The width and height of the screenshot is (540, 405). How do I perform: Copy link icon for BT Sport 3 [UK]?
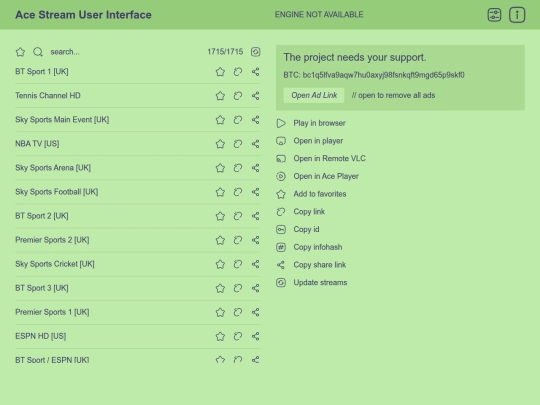coord(238,288)
